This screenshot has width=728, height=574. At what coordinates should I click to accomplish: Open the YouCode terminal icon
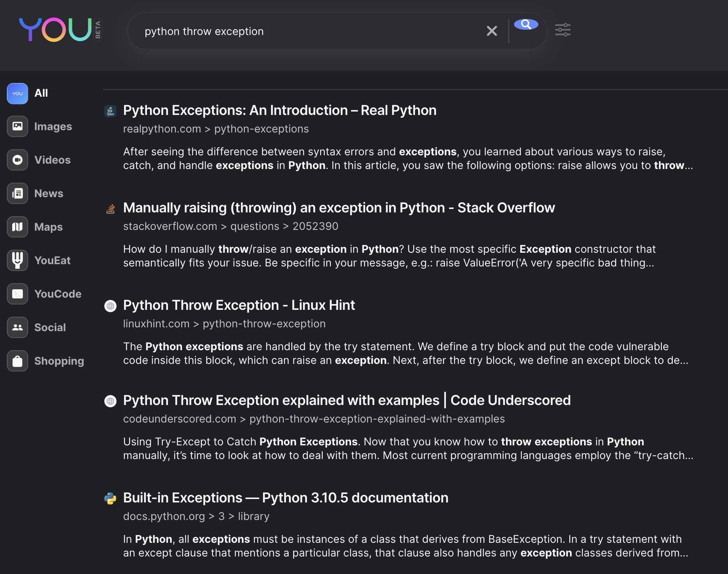[18, 294]
